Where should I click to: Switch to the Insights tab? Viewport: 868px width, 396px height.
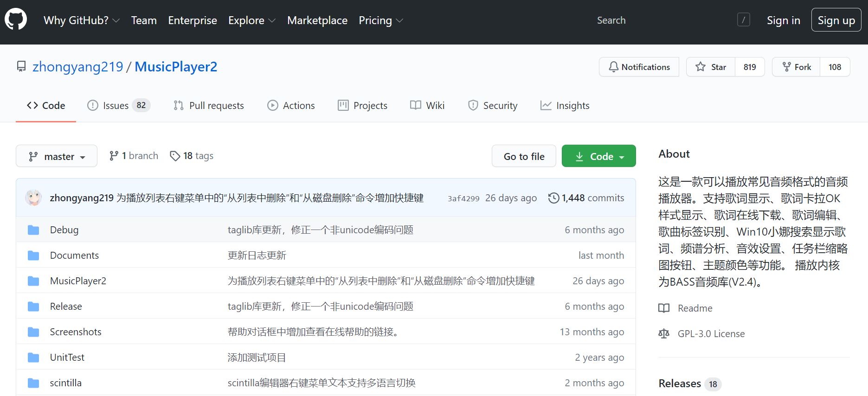point(565,106)
